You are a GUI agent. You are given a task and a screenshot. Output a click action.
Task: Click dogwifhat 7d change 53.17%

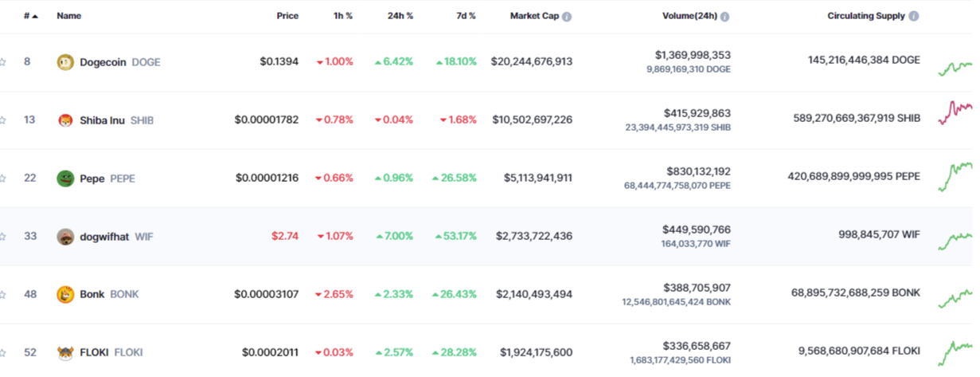pyautogui.click(x=455, y=236)
